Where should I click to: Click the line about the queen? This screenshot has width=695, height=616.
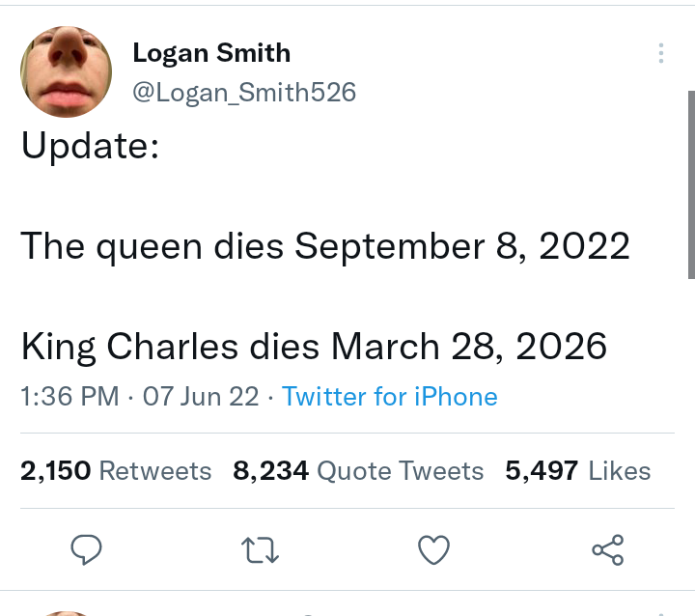tap(325, 246)
